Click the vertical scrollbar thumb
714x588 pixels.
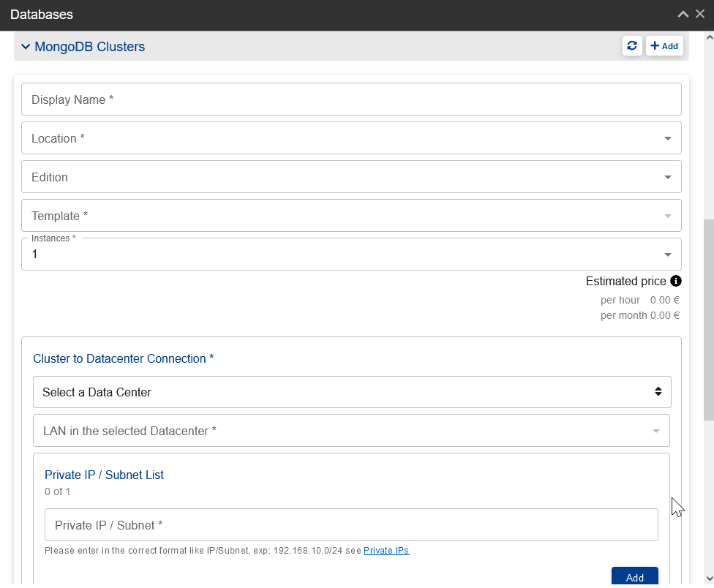point(709,320)
